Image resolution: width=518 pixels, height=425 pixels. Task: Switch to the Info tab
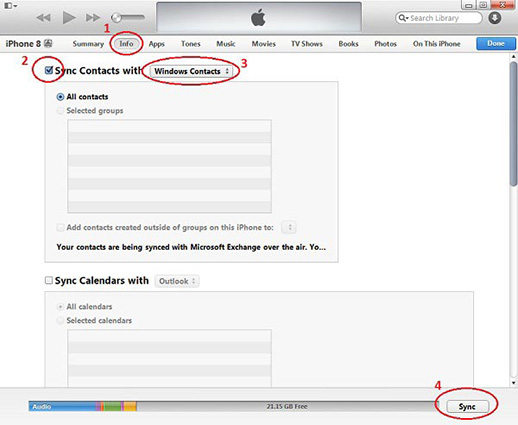126,44
